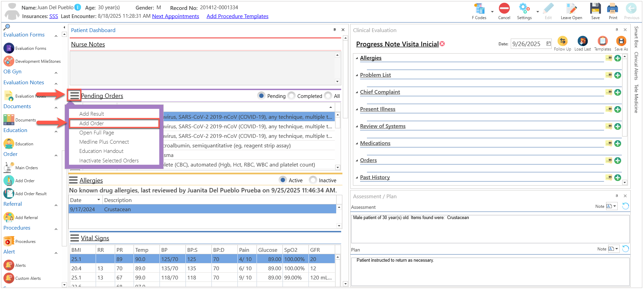Open Vital Signs hamburger menu

[74, 238]
